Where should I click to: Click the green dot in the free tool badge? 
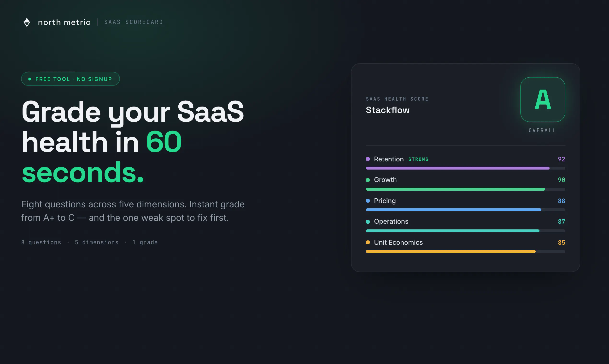(30, 79)
